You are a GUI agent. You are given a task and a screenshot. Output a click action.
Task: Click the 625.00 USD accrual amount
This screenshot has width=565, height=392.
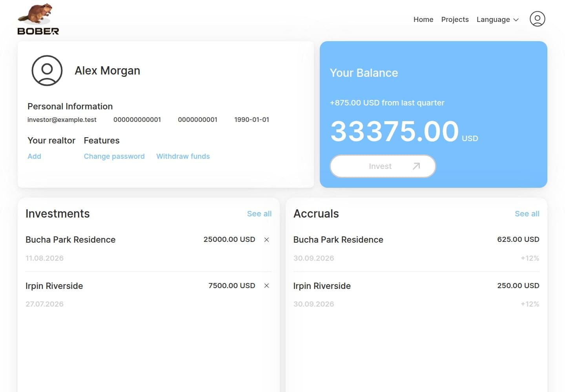click(x=518, y=240)
